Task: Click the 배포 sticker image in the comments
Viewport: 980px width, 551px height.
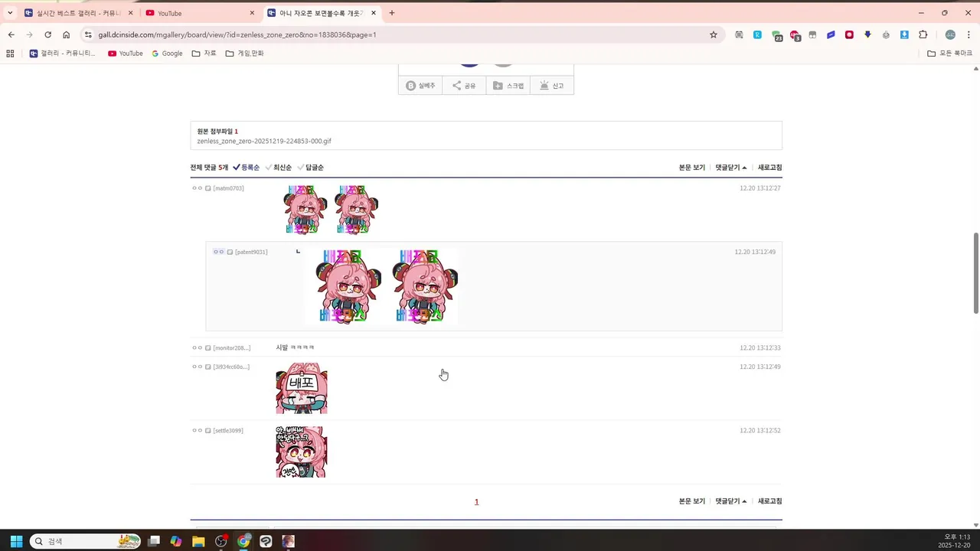Action: pyautogui.click(x=302, y=389)
